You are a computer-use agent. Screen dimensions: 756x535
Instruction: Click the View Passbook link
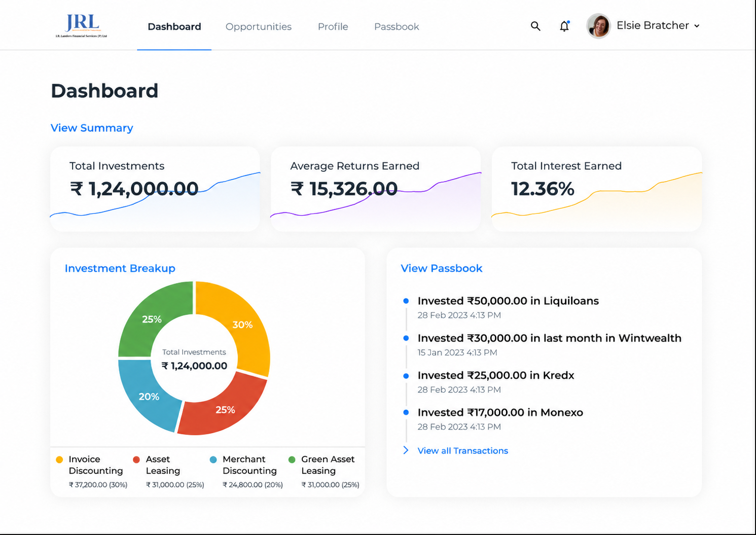442,268
